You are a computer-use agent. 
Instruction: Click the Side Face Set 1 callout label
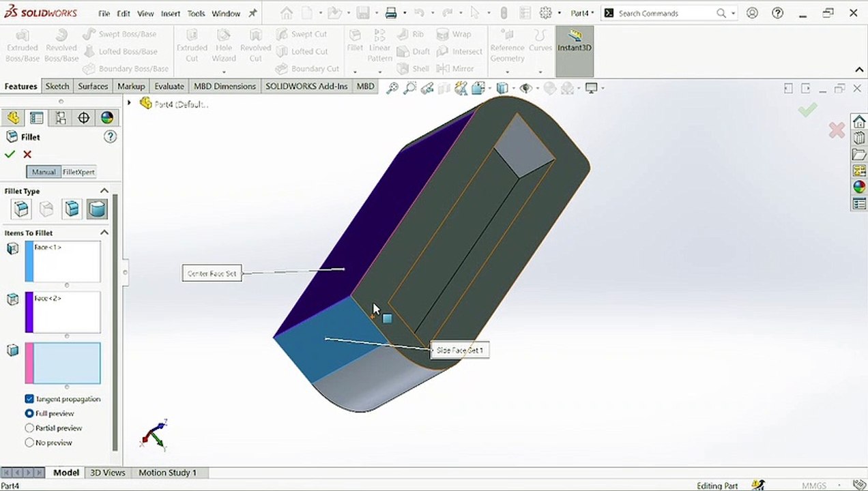pyautogui.click(x=459, y=351)
